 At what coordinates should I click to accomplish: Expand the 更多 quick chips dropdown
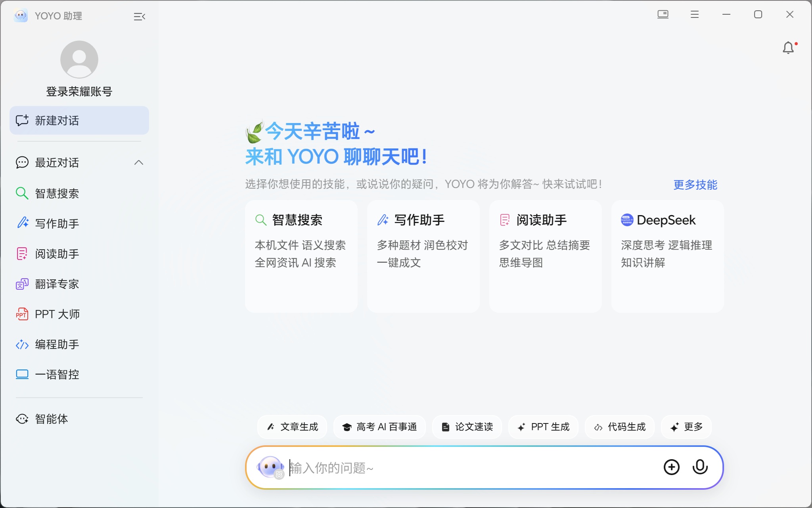coord(686,427)
